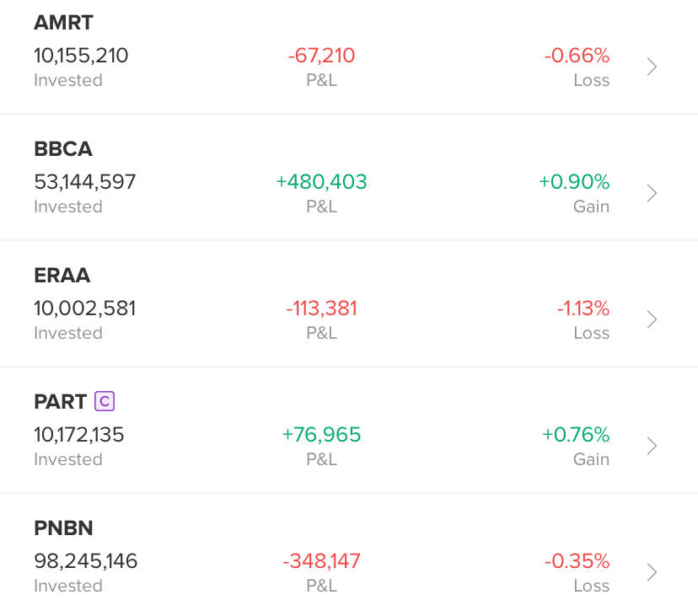This screenshot has height=616, width=698.
Task: Tap the ERAA stock ticker name
Action: click(x=62, y=276)
